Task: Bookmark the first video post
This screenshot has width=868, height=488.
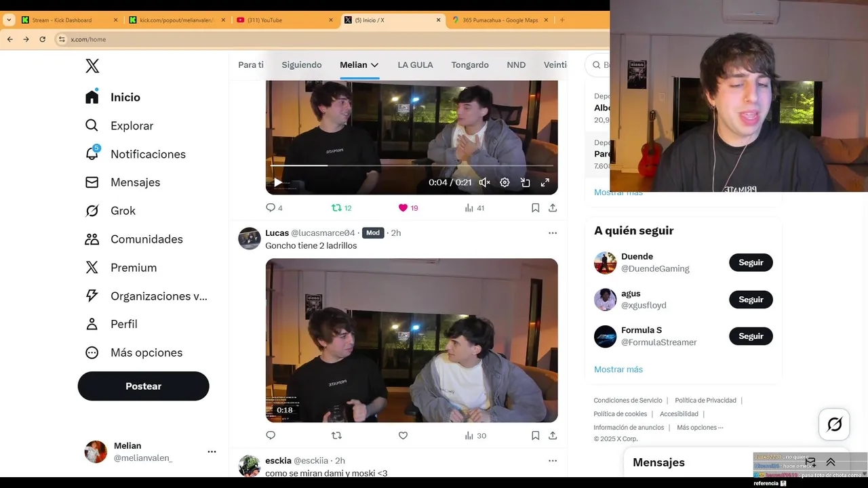Action: click(535, 208)
